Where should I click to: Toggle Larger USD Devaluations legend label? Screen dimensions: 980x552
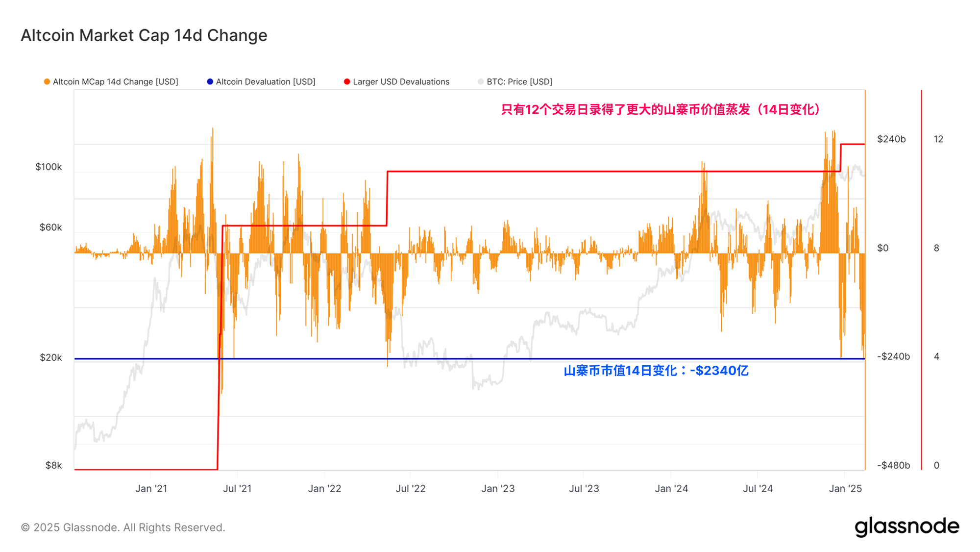(x=401, y=82)
